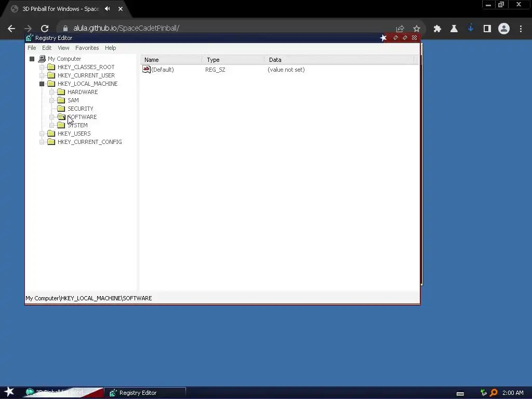Open the File menu in Registry Editor
The width and height of the screenshot is (532, 399).
coord(32,48)
